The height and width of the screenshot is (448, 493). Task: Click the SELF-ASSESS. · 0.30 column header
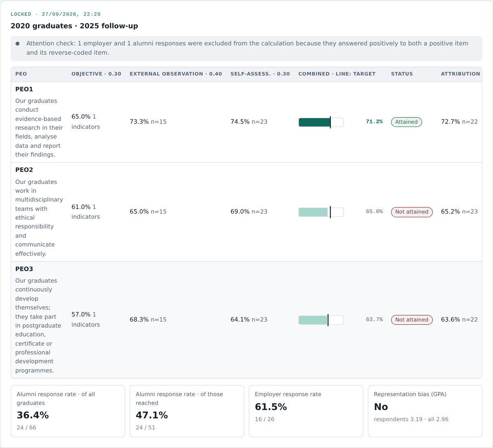click(260, 74)
